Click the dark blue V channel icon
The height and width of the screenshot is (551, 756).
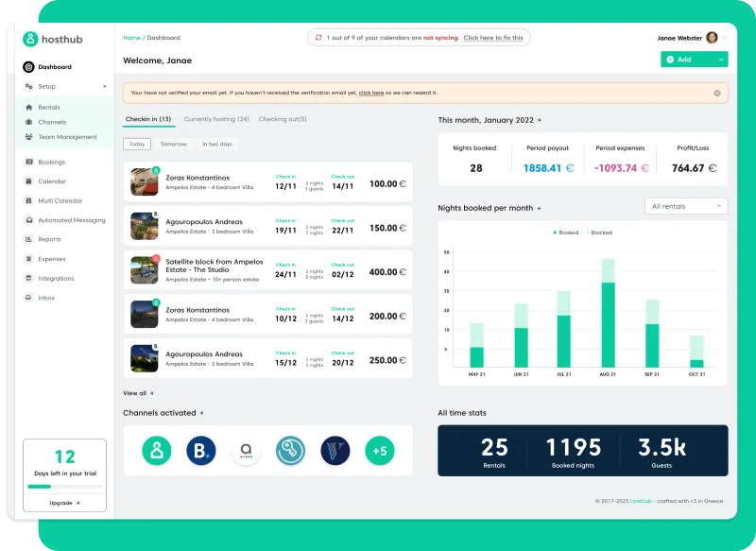[335, 451]
